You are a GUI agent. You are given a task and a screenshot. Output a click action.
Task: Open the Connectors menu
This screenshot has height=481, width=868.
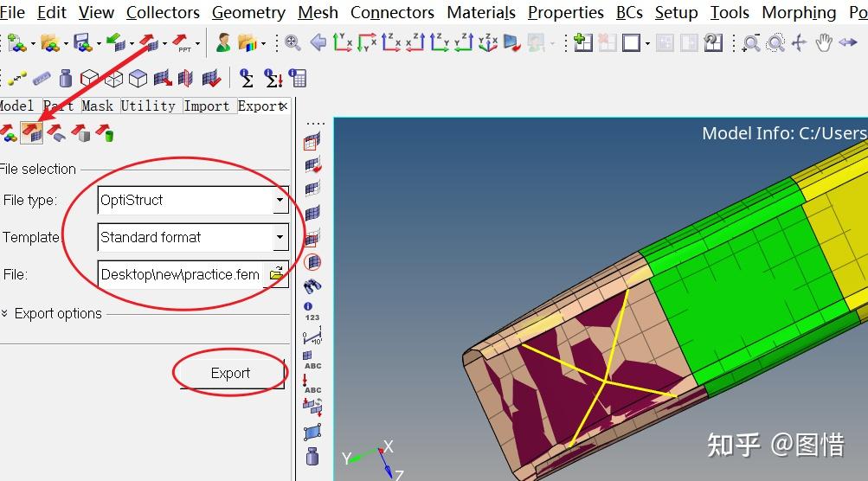pyautogui.click(x=392, y=12)
